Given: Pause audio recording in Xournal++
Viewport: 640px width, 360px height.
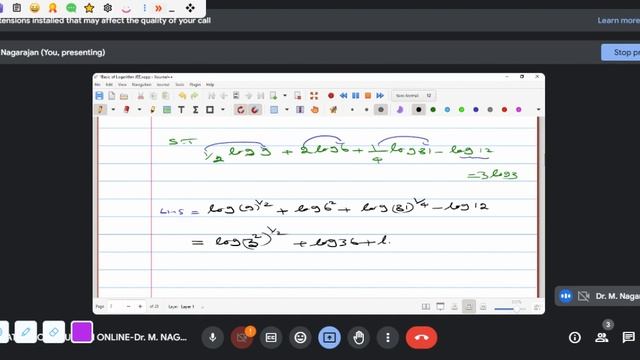Looking at the screenshot, I should coord(356,96).
